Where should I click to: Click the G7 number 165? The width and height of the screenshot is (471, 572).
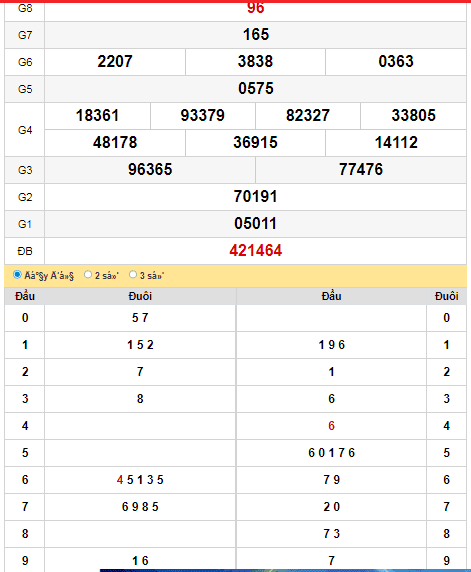coord(256,35)
